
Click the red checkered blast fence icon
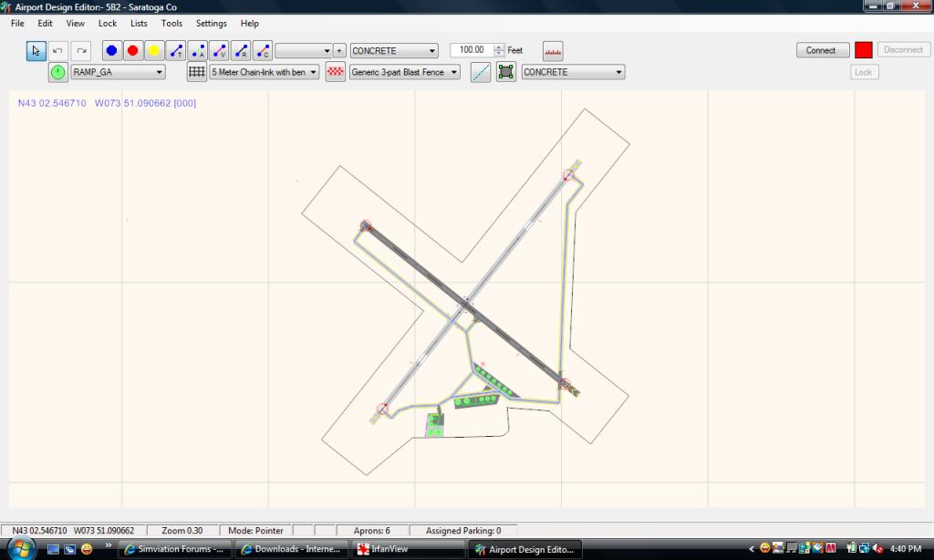(x=336, y=72)
